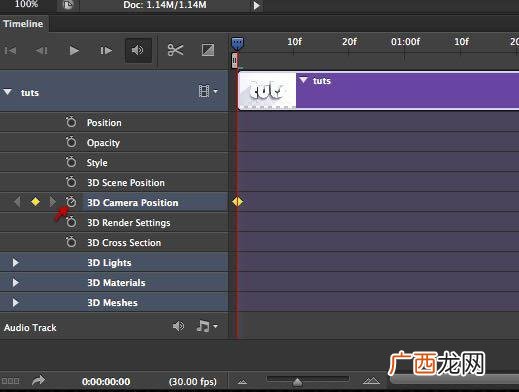The image size is (519, 392).
Task: Select the 3D Cross Section label
Action: [124, 243]
